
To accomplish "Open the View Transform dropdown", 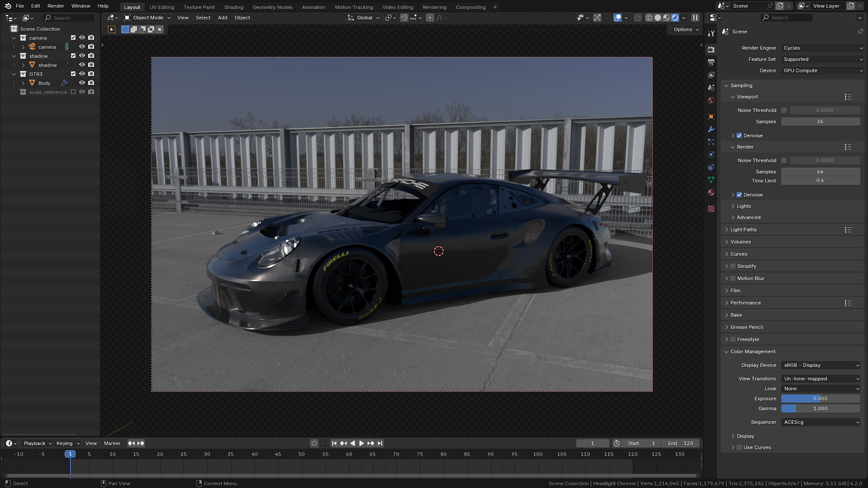I will coord(821,379).
